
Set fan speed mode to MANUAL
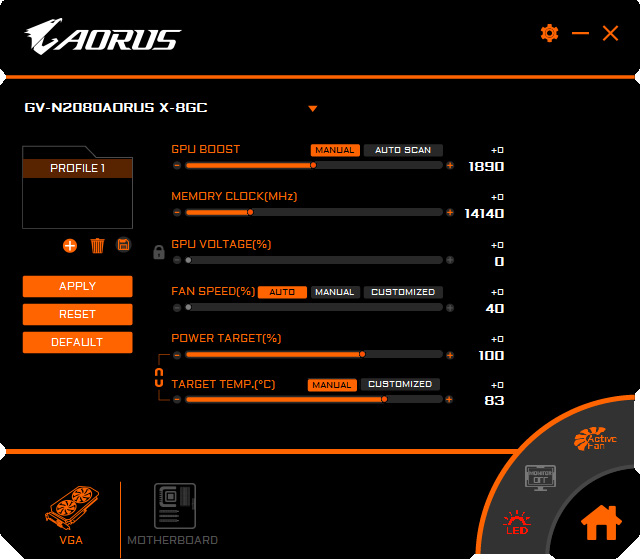335,292
